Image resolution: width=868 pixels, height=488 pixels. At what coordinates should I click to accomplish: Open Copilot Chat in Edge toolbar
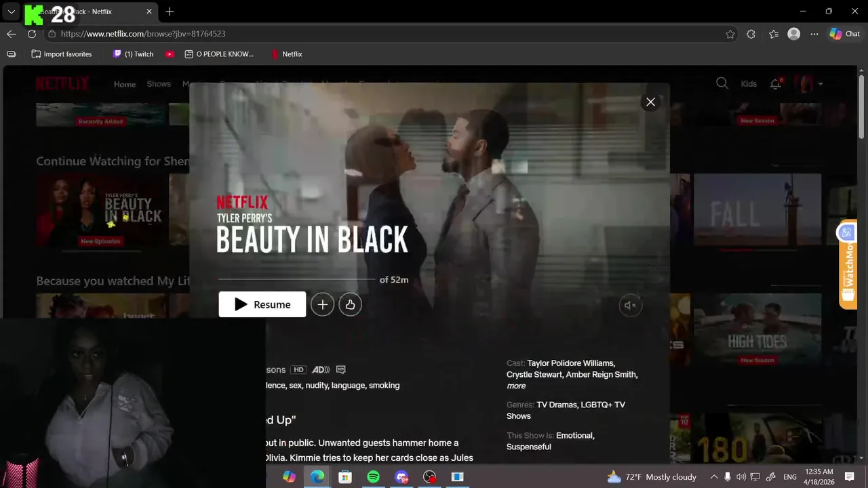[x=845, y=34]
